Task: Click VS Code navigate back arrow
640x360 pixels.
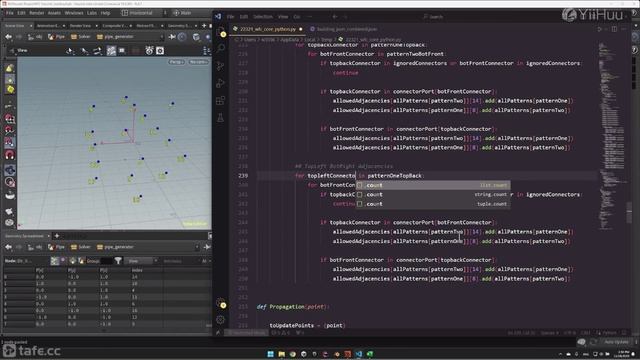Action: (335, 17)
